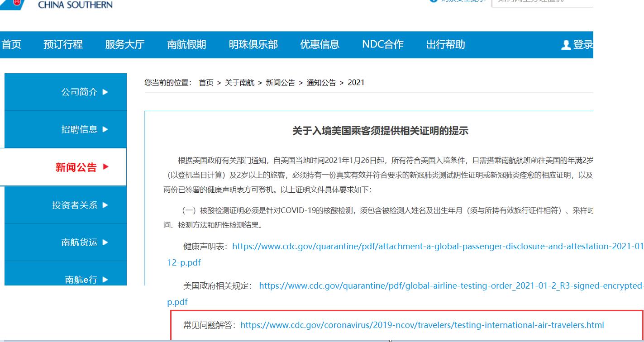This screenshot has width=644, height=342.
Task: Open the 出行帮助 menu
Action: (444, 45)
